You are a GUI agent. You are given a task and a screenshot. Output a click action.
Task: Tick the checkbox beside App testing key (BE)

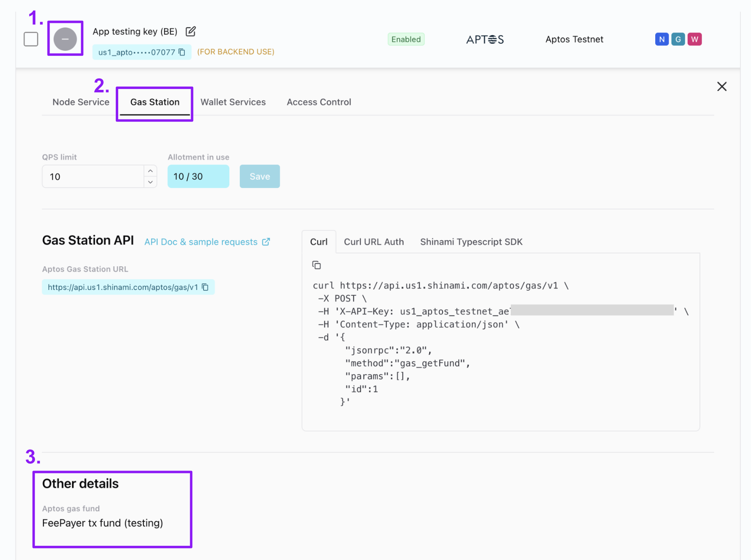pos(31,39)
